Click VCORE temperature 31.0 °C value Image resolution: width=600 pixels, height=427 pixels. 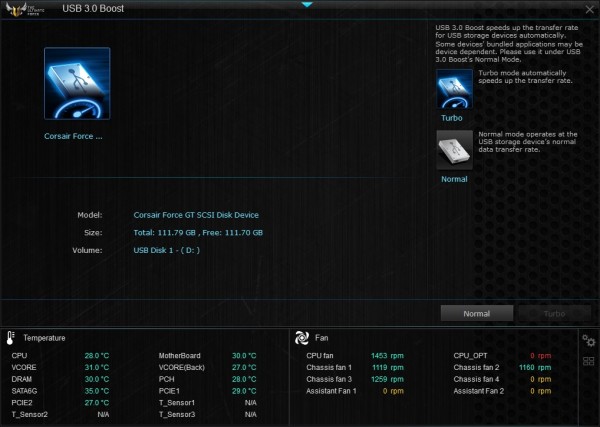tap(97, 367)
